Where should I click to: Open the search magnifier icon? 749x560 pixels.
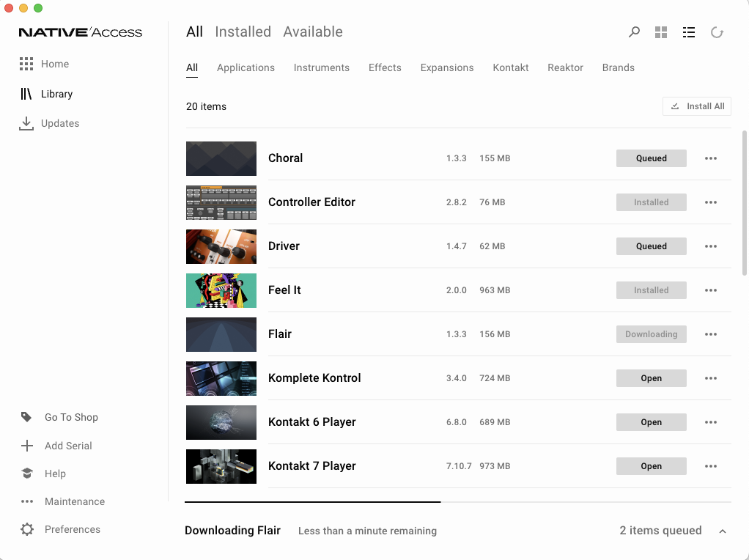pos(634,32)
